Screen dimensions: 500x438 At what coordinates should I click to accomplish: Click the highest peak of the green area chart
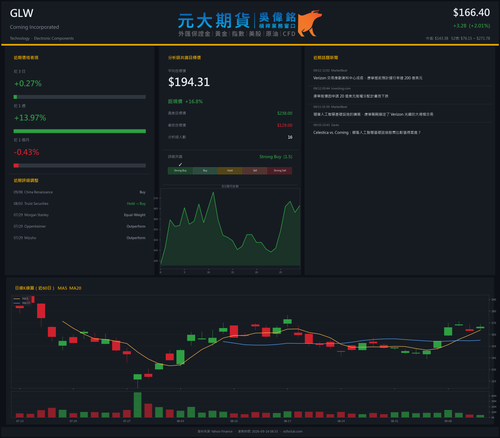tap(213, 193)
